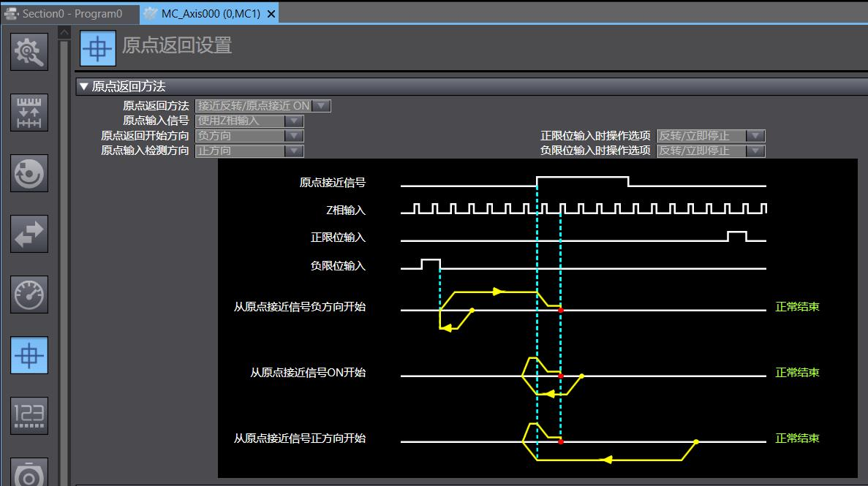The width and height of the screenshot is (868, 486).
Task: Select the homing settings crosshair sidebar icon
Action: point(29,354)
